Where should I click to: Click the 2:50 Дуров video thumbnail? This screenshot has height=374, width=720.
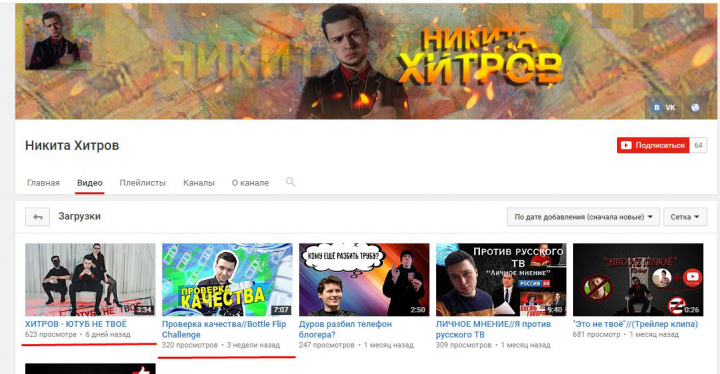pos(364,279)
